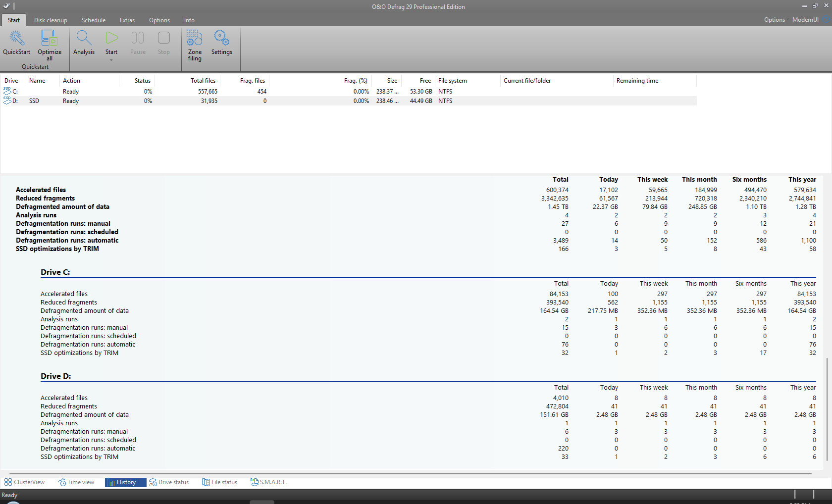Open the Info ribbon tab
This screenshot has width=832, height=504.
(x=189, y=20)
